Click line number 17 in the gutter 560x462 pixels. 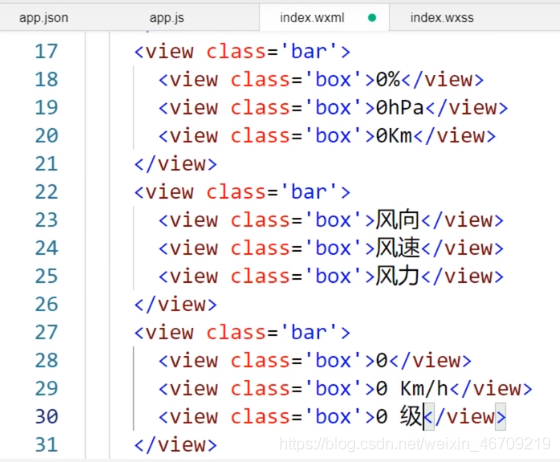click(46, 51)
